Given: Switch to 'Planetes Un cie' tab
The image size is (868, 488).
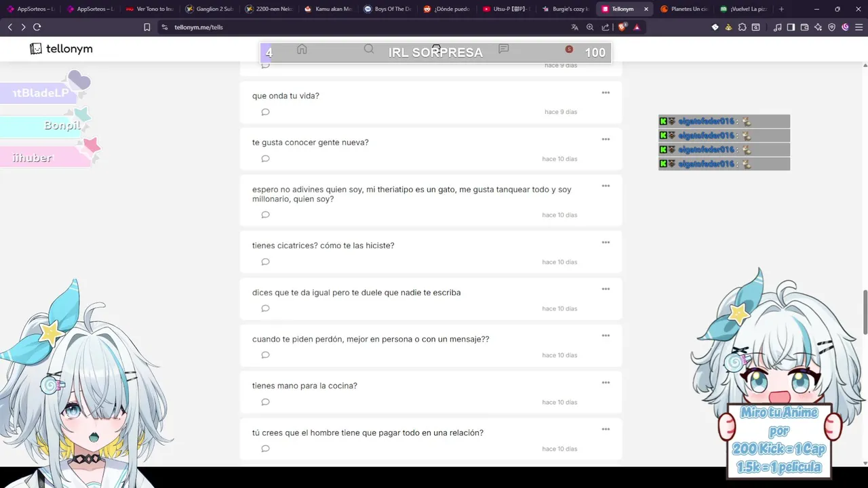Looking at the screenshot, I should coord(684,9).
